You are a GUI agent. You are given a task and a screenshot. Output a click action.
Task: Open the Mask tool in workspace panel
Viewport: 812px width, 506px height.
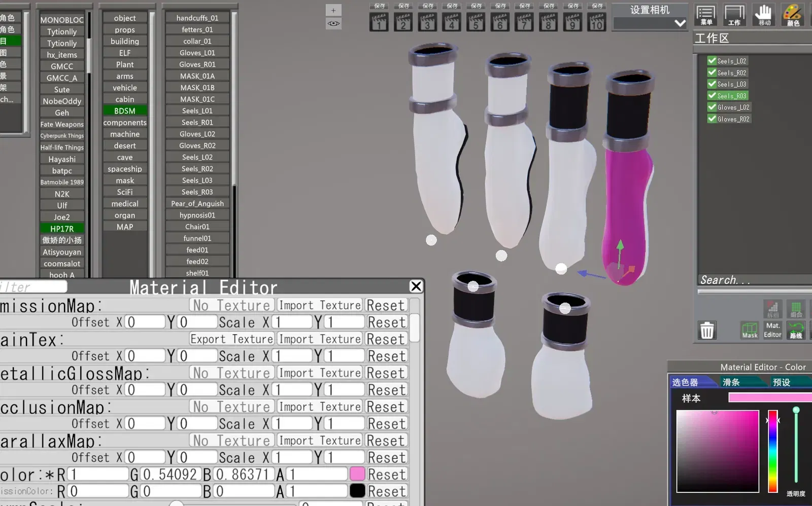coord(750,330)
